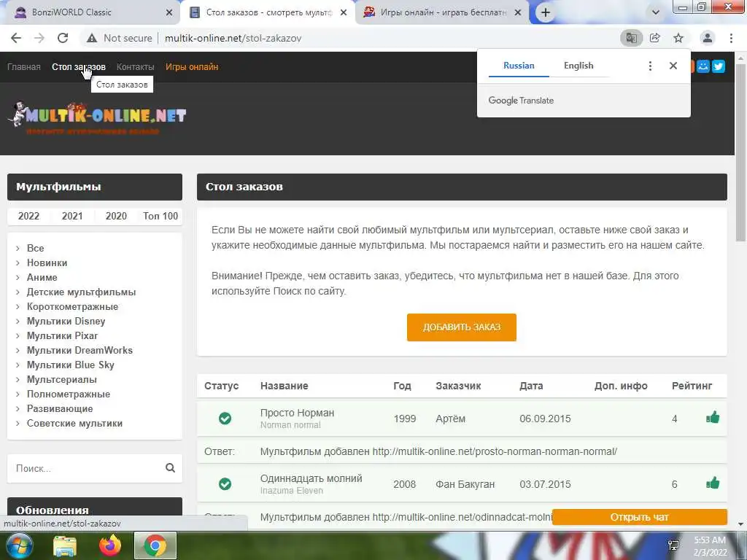Image resolution: width=747 pixels, height=560 pixels.
Task: Open Советские мультики category
Action: (74, 424)
